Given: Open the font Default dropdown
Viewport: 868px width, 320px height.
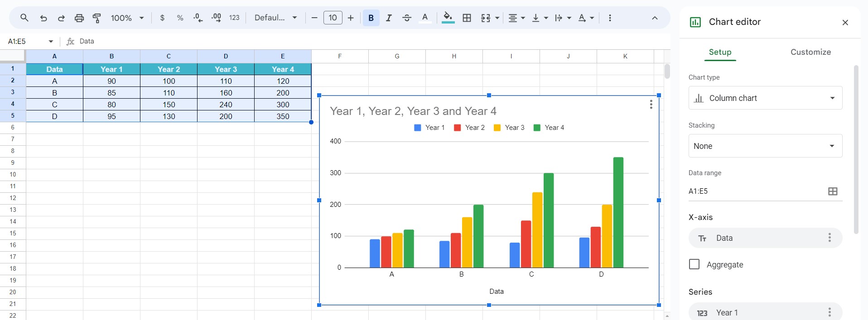Looking at the screenshot, I should (275, 18).
